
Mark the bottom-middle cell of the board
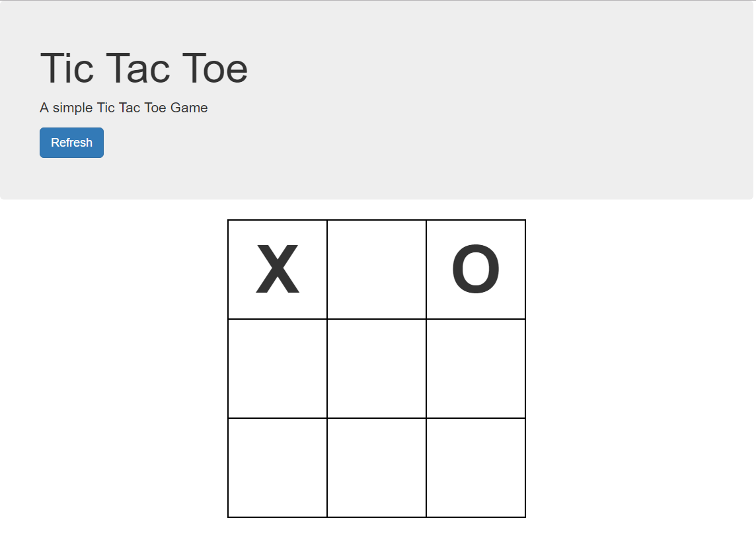pyautogui.click(x=377, y=468)
